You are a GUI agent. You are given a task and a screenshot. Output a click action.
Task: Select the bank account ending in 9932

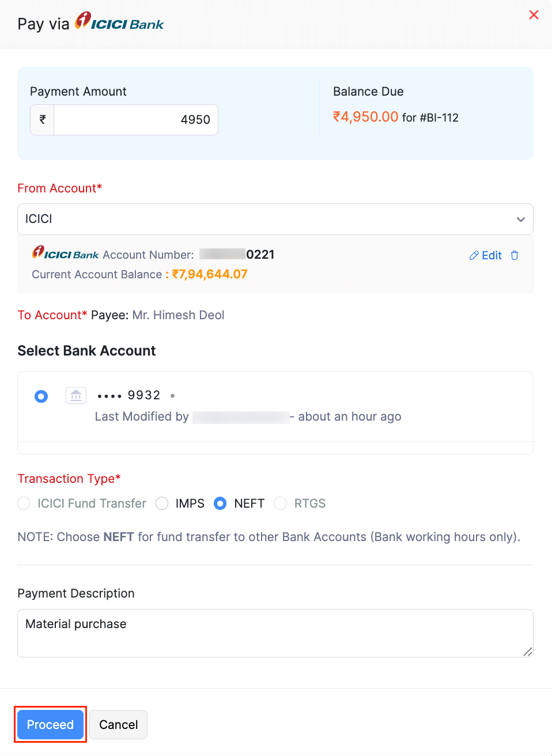pos(41,396)
